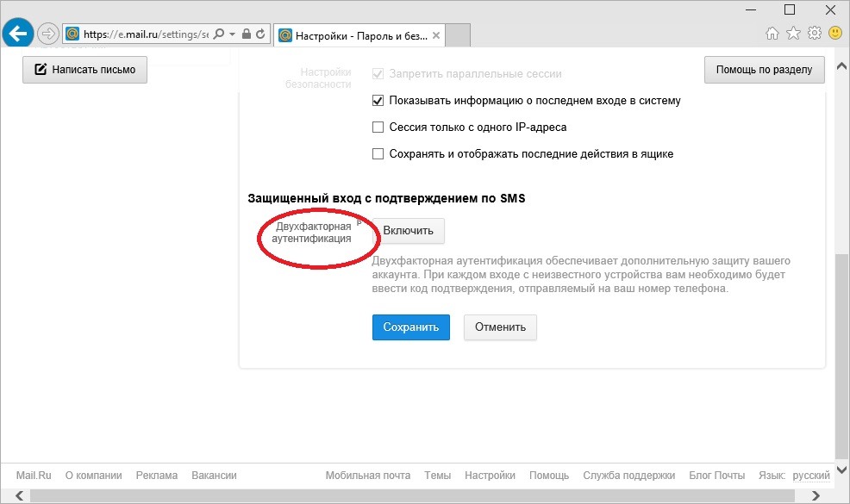850x504 pixels.
Task: Click the browser Back arrow button
Action: click(17, 34)
